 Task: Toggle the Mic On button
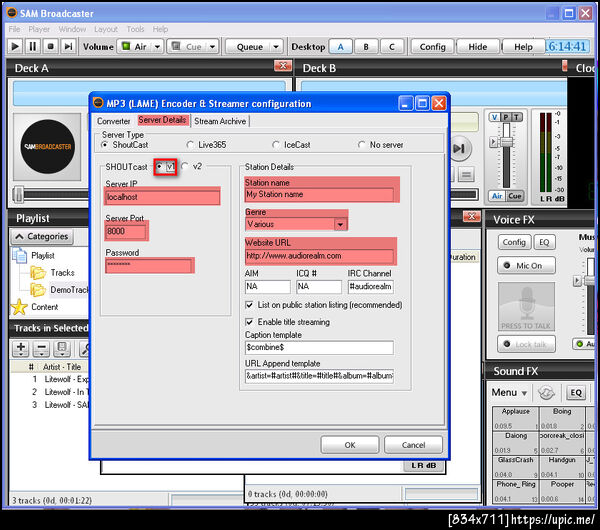click(526, 266)
